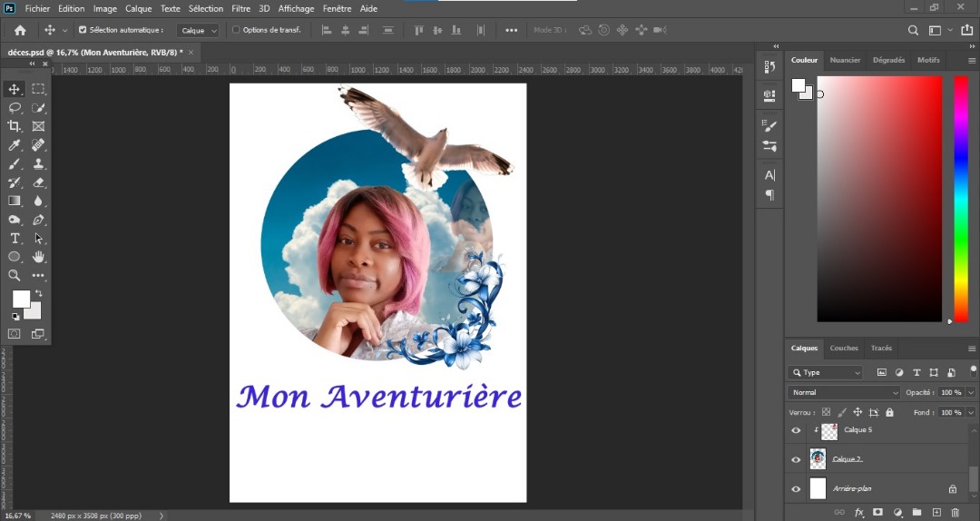Select the Hand tool
The width and height of the screenshot is (980, 521).
point(38,257)
